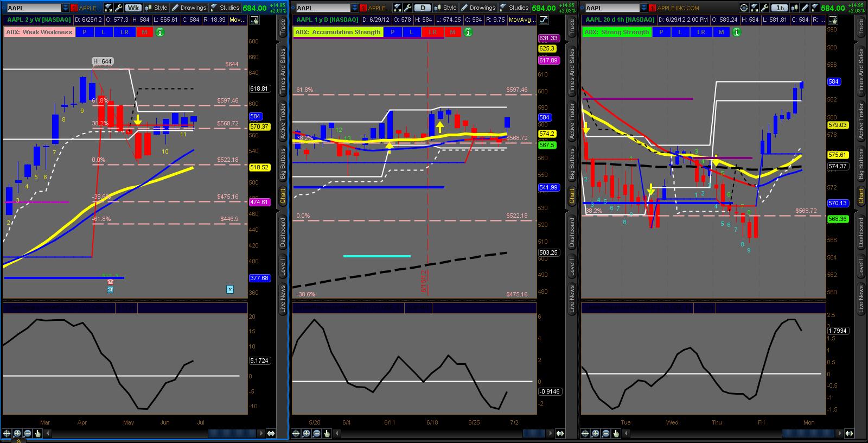Open D timeframe selector in daily chart
This screenshot has width=868, height=443.
[423, 8]
